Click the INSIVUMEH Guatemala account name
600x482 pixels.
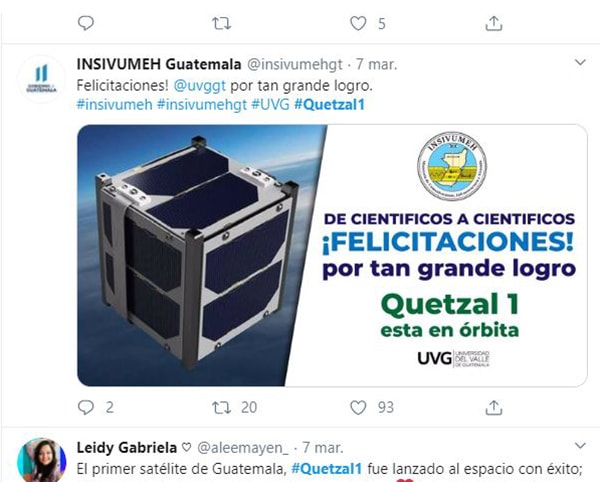click(x=159, y=64)
